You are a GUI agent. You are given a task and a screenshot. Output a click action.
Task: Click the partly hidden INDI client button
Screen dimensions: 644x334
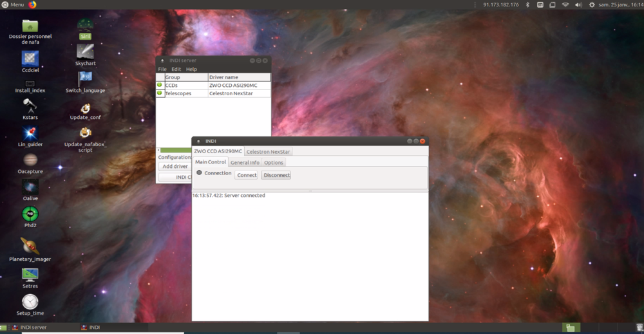(175, 177)
